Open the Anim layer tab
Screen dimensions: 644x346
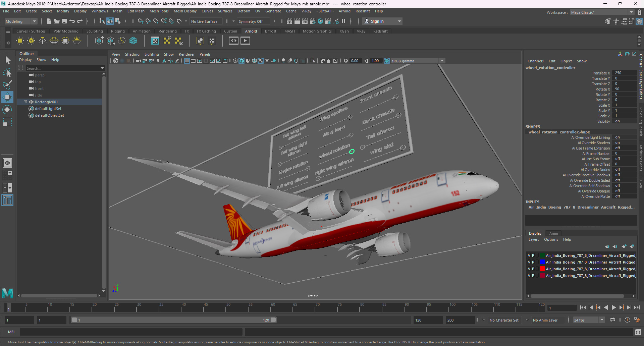click(x=554, y=233)
